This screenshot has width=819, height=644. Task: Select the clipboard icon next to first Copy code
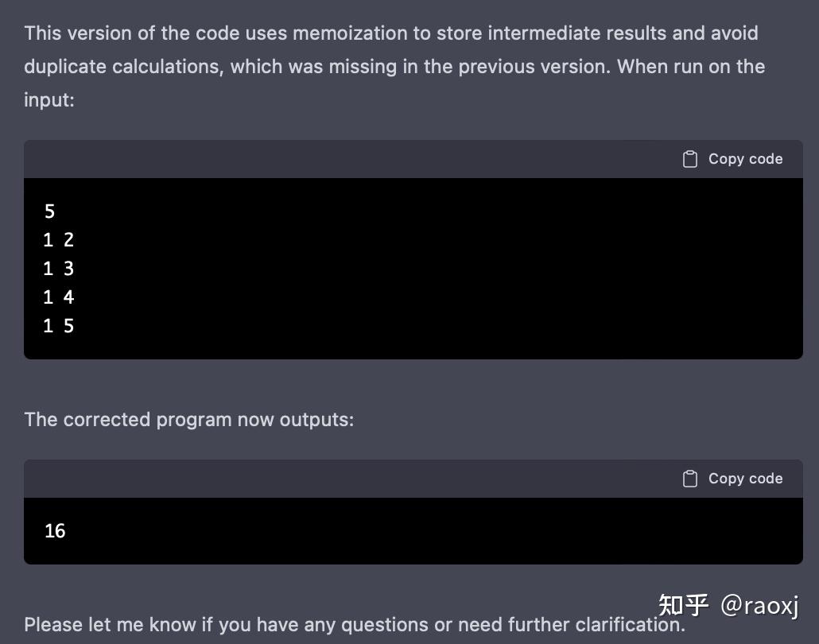(689, 158)
